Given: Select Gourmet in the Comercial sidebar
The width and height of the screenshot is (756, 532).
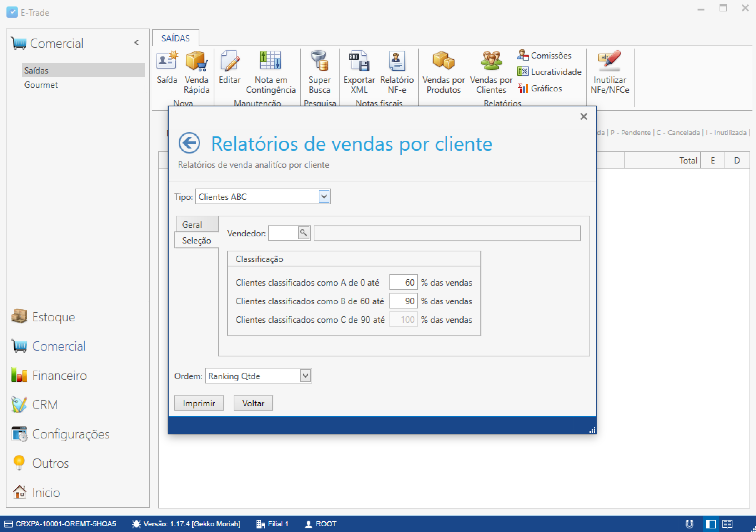Looking at the screenshot, I should pos(41,85).
